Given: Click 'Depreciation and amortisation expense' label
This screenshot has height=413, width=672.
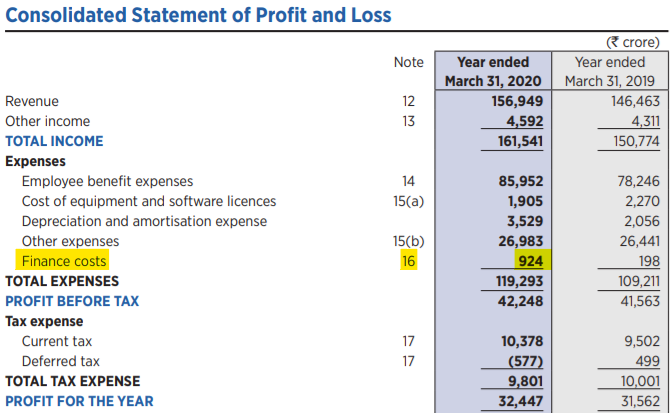Looking at the screenshot, I should tap(144, 221).
